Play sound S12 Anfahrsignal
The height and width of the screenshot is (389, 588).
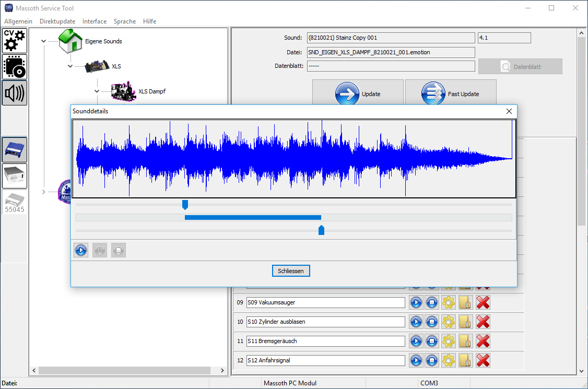[416, 360]
